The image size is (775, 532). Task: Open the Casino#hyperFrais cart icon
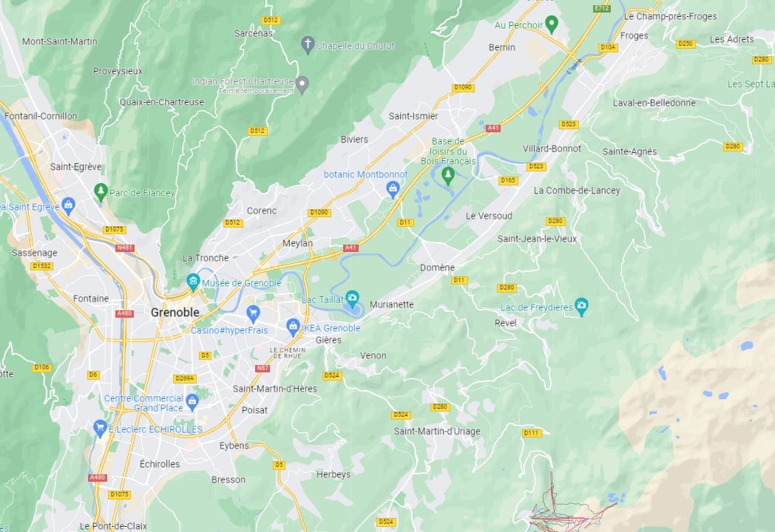point(253,313)
